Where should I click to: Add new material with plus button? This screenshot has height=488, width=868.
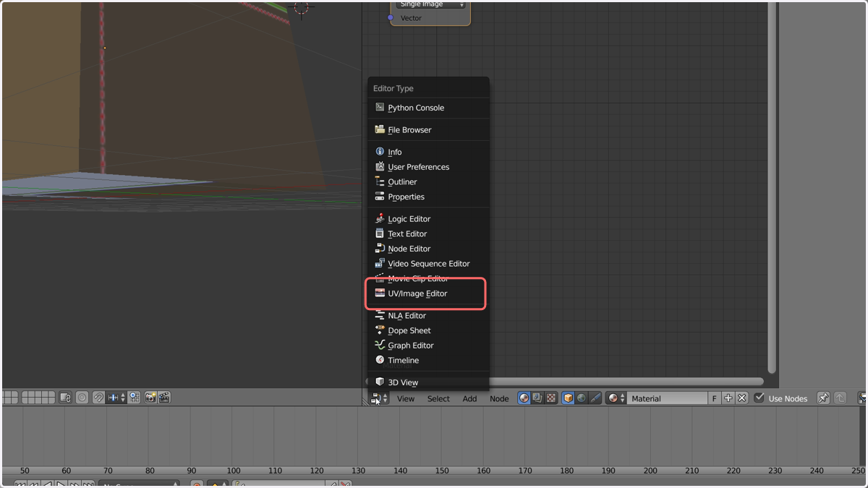tap(728, 398)
